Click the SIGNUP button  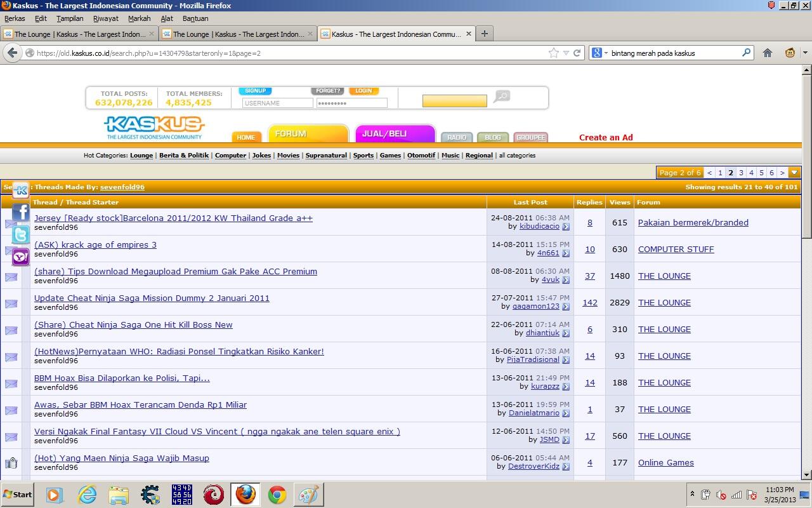255,91
